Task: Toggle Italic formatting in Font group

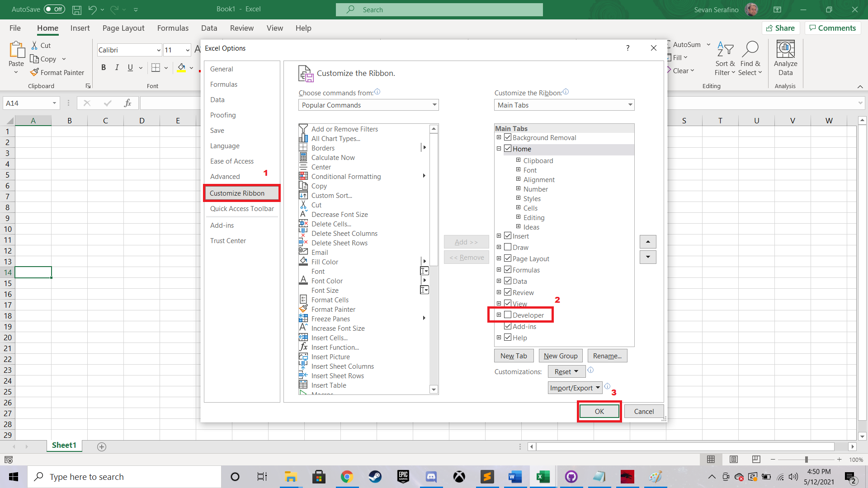Action: 117,68
